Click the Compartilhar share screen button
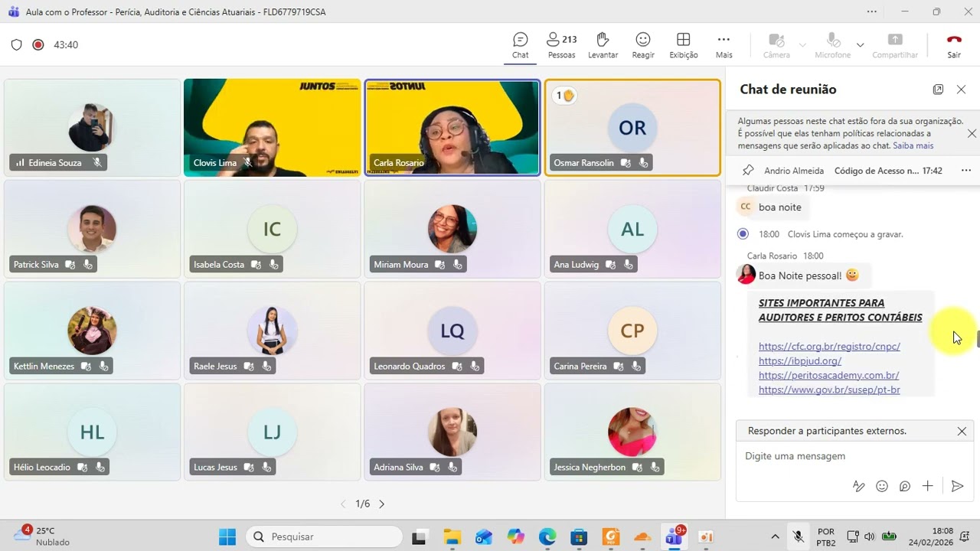Viewport: 980px width, 551px height. tap(895, 45)
